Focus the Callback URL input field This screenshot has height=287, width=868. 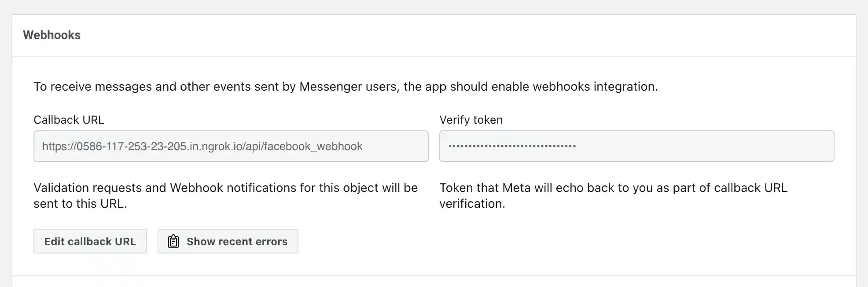231,146
